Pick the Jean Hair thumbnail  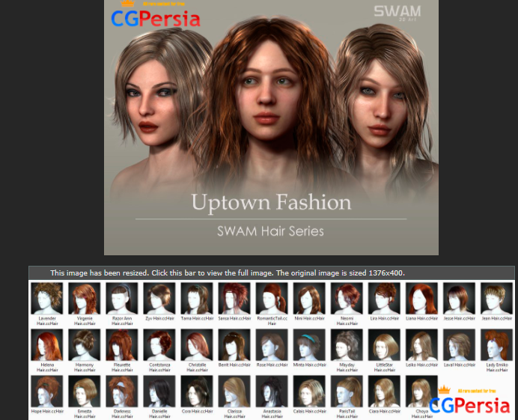pos(497,299)
